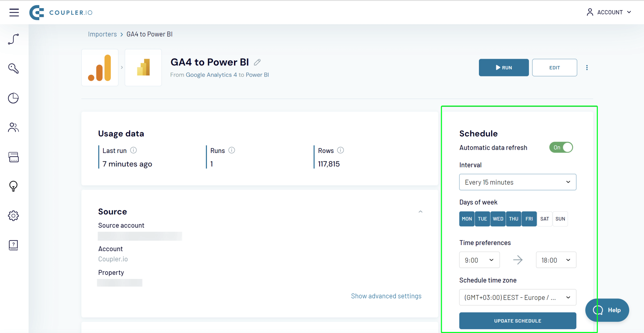Image resolution: width=644 pixels, height=333 pixels.
Task: Deselect MON in days of week
Action: click(x=467, y=219)
